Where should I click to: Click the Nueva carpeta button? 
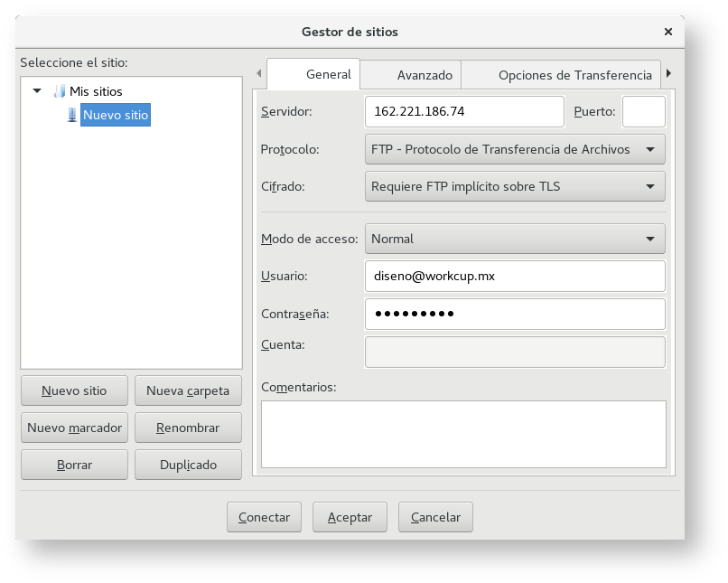(x=188, y=391)
